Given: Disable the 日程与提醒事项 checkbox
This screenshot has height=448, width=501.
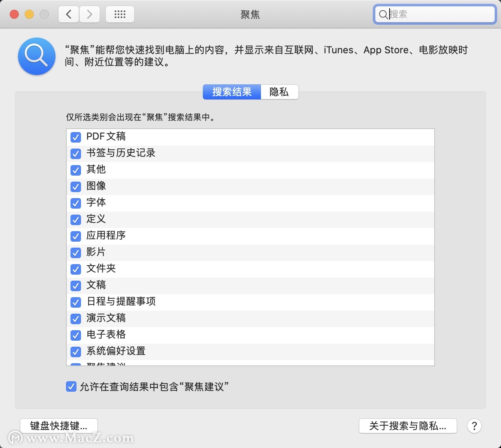Looking at the screenshot, I should pyautogui.click(x=76, y=302).
